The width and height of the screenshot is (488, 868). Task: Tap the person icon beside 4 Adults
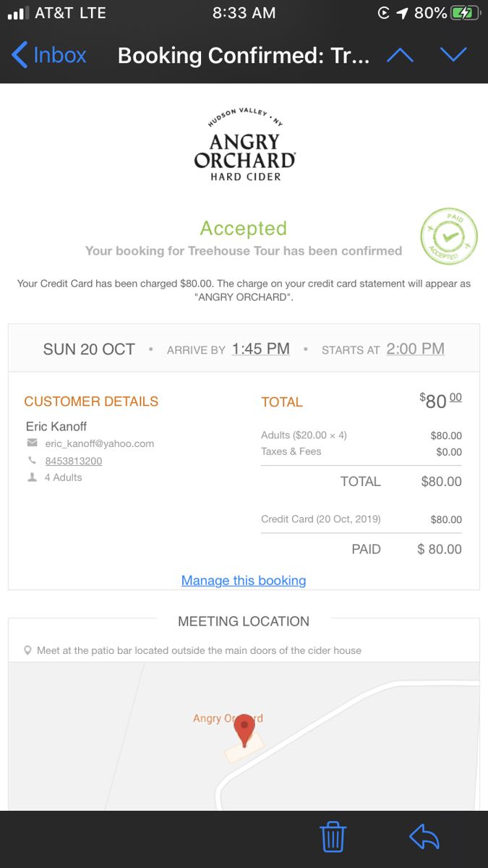point(32,477)
